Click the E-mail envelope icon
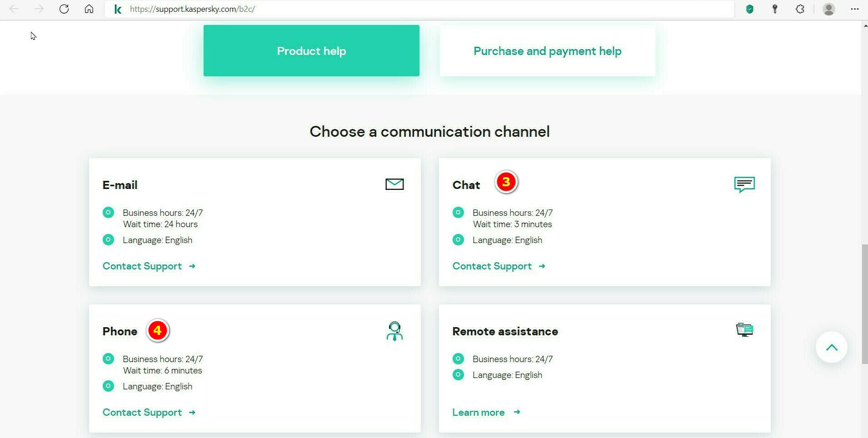 coord(394,184)
